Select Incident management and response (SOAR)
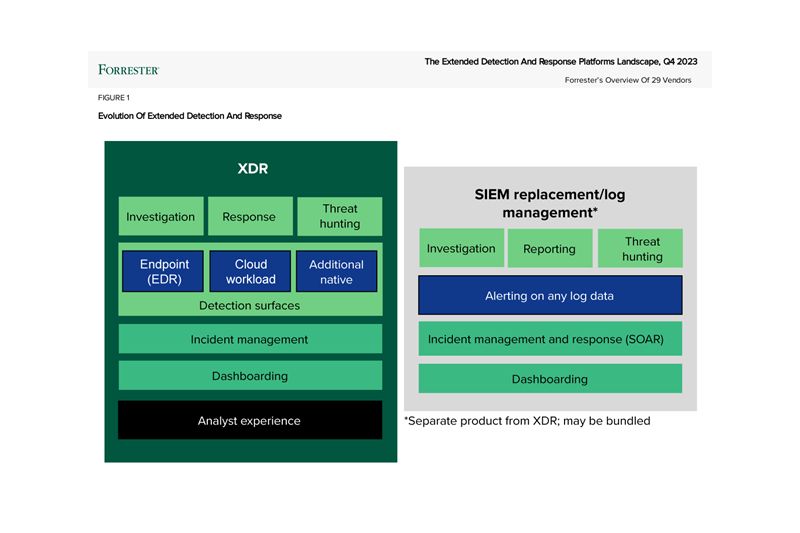Screen dimensions: 800x533 click(549, 339)
